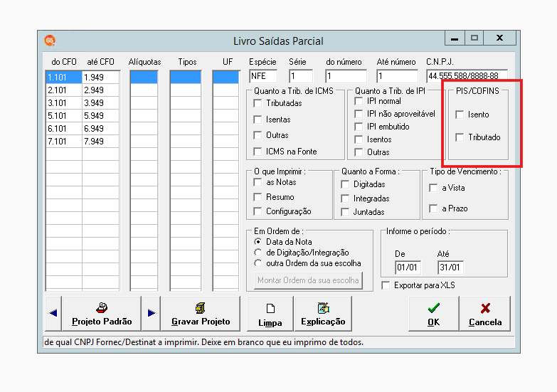Select outra Ordem da sua escolha radio
Screen dimensions: 557x392
[x=258, y=263]
